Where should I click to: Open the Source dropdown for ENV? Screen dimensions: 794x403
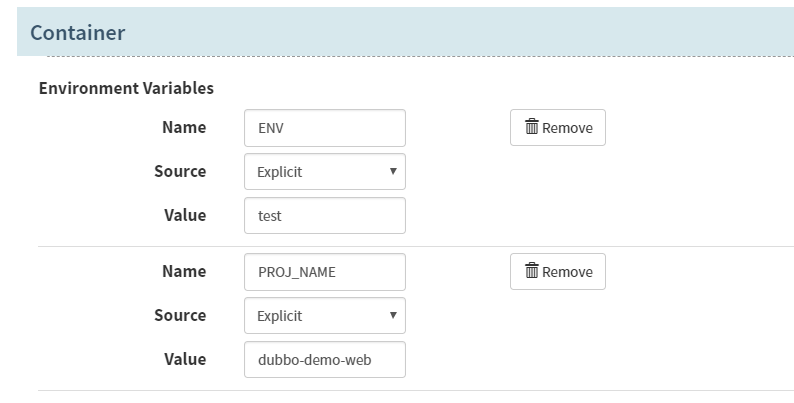[x=325, y=172]
